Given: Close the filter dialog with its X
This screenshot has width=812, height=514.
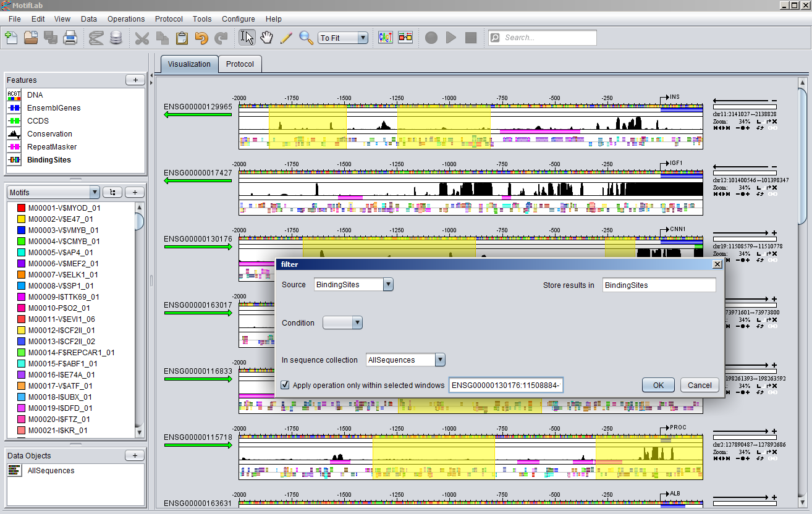Looking at the screenshot, I should [x=717, y=264].
